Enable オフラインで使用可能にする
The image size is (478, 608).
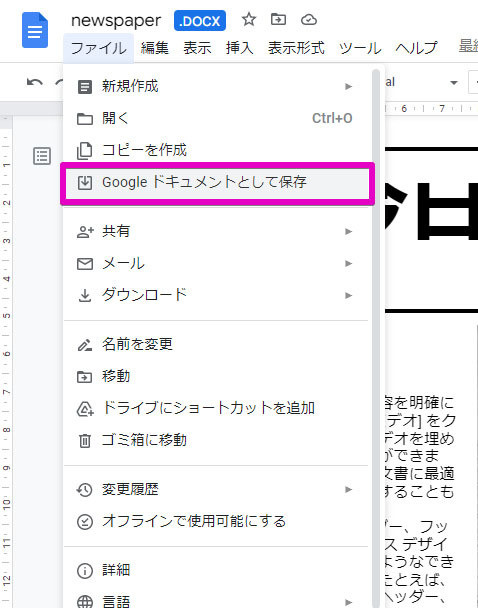[x=216, y=522]
